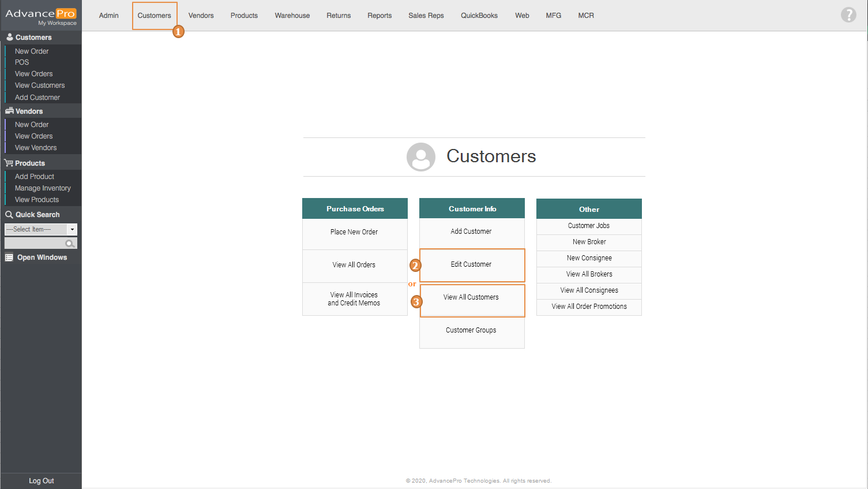Click the Edit Customer button
868x489 pixels.
[471, 264]
